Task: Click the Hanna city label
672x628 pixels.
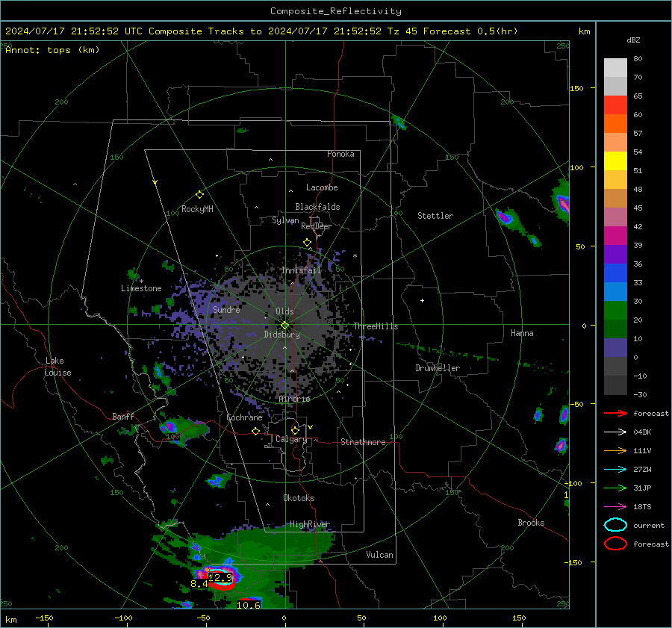Action: [x=522, y=333]
